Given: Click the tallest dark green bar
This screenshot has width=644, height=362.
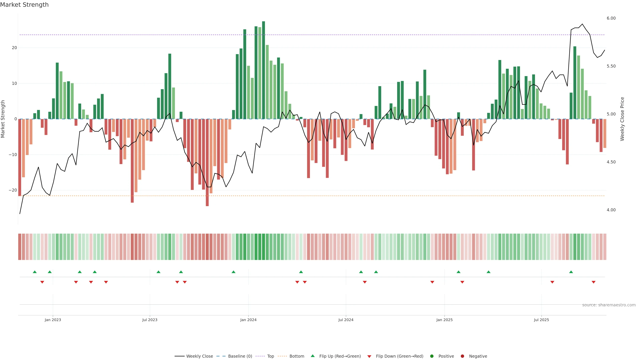Looking at the screenshot, I should pyautogui.click(x=263, y=70).
